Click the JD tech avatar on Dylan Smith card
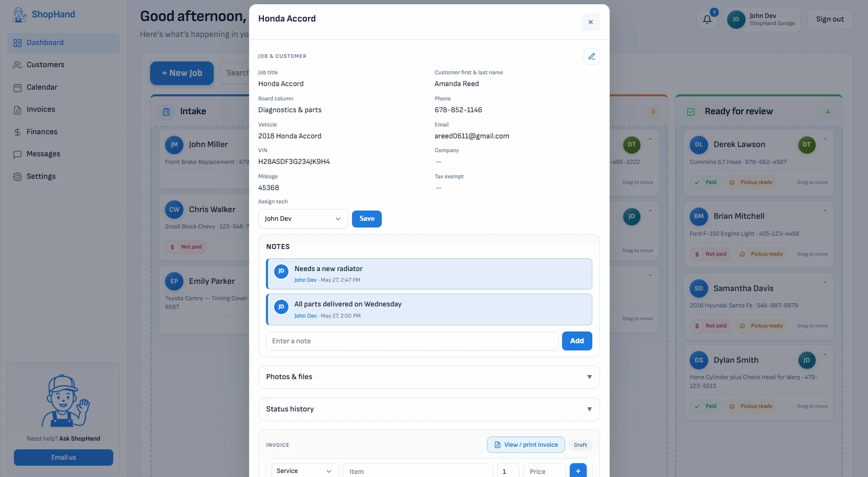Viewport: 868px width, 477px height. click(807, 360)
